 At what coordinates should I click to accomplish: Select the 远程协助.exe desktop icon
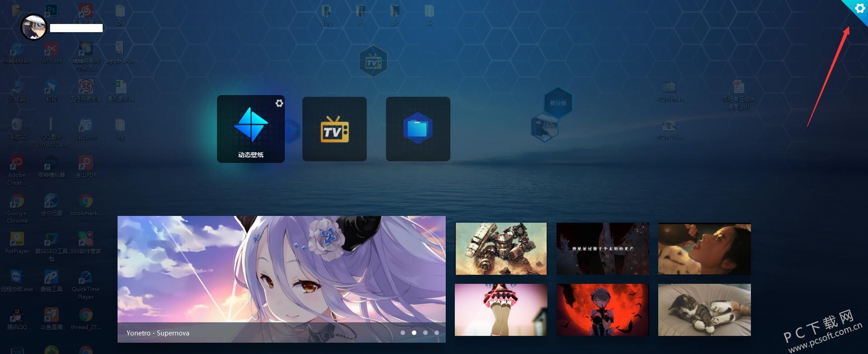17,281
